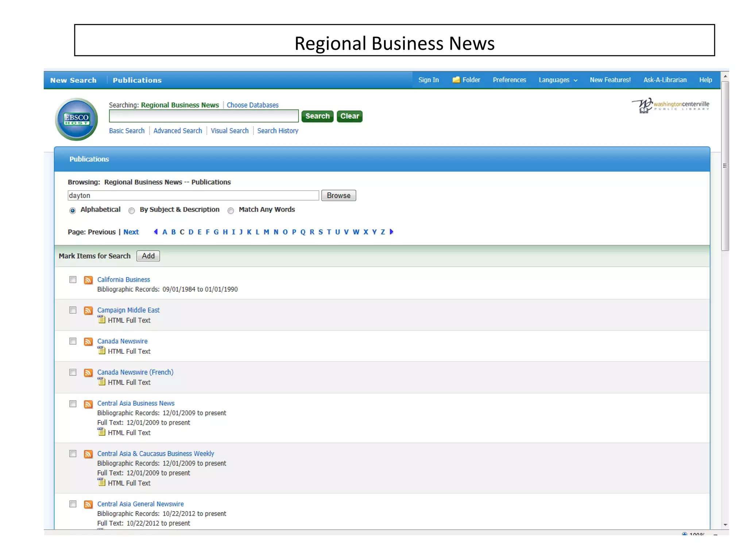Open Campaign Middle East publication link
Viewport: 747px width, 560px height.
click(128, 310)
